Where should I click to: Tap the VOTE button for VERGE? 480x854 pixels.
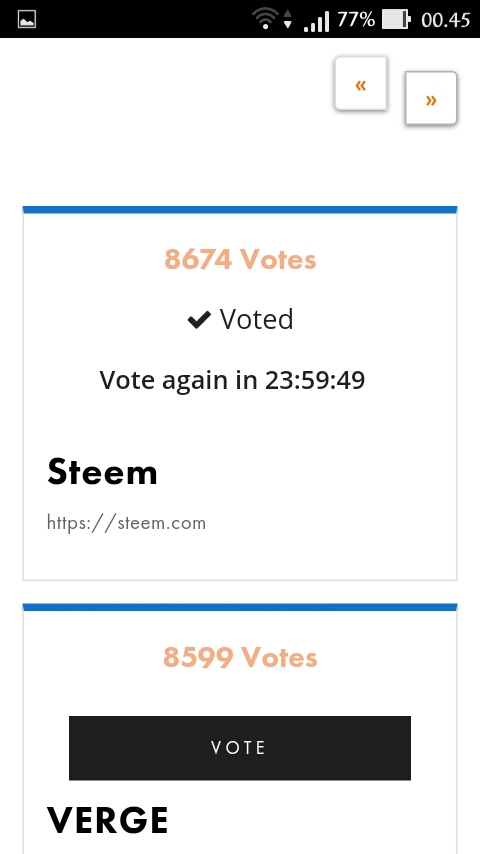click(240, 748)
